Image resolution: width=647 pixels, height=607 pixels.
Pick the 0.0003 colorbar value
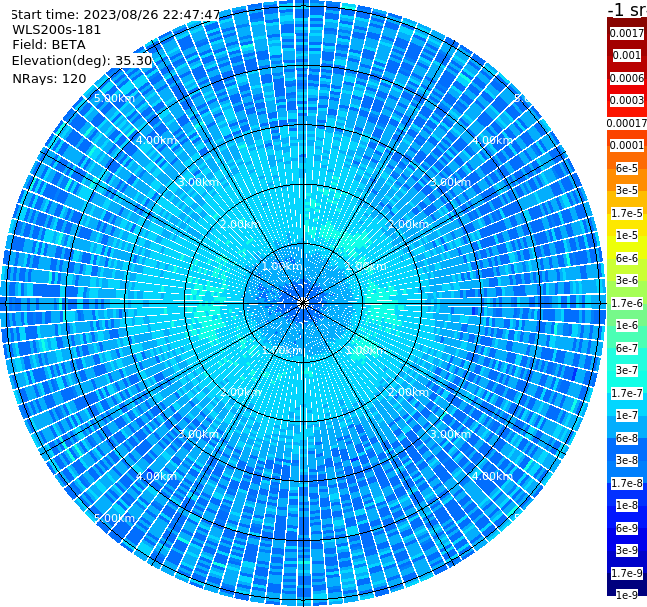pos(627,100)
